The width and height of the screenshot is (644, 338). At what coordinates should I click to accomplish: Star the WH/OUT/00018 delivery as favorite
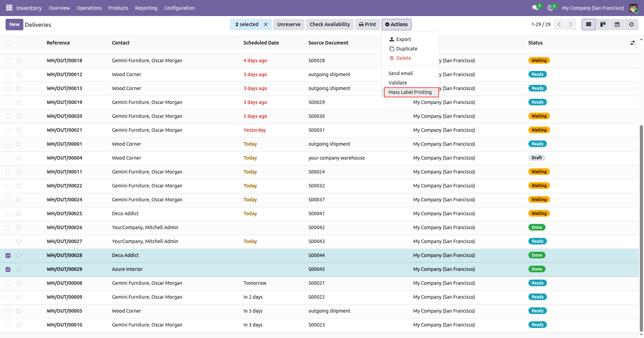[19, 61]
